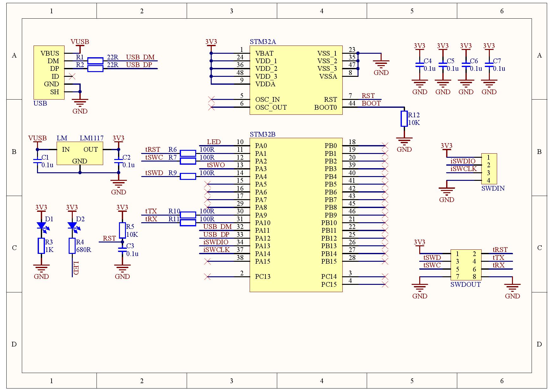Click the no-connect cross on PC15
This screenshot has height=392, width=555.
pyautogui.click(x=385, y=285)
